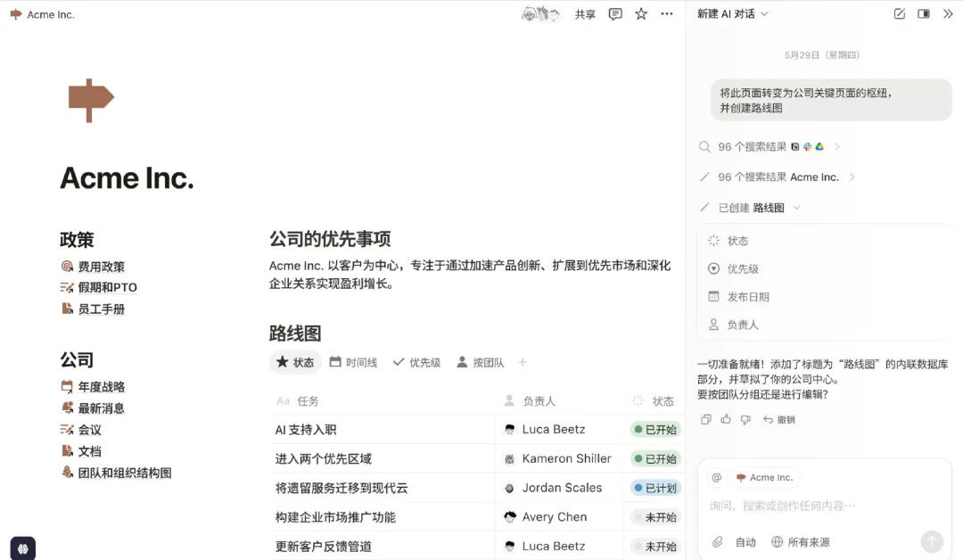Screen dimensions: 963x560
Task: Collapse the AI panel with double chevron
Action: click(x=948, y=13)
